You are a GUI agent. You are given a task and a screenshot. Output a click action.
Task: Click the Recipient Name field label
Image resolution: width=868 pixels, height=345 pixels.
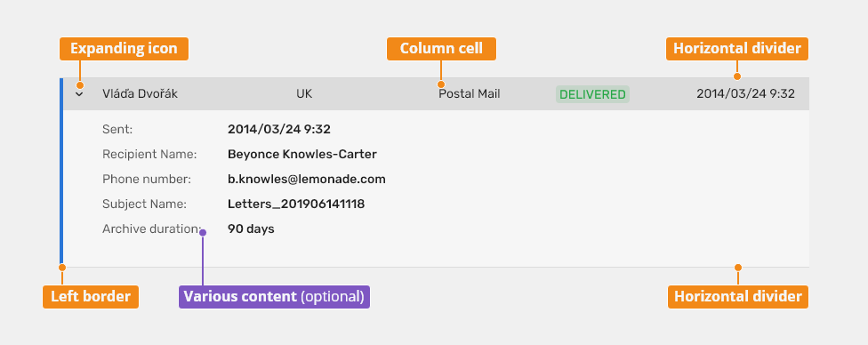pyautogui.click(x=149, y=154)
